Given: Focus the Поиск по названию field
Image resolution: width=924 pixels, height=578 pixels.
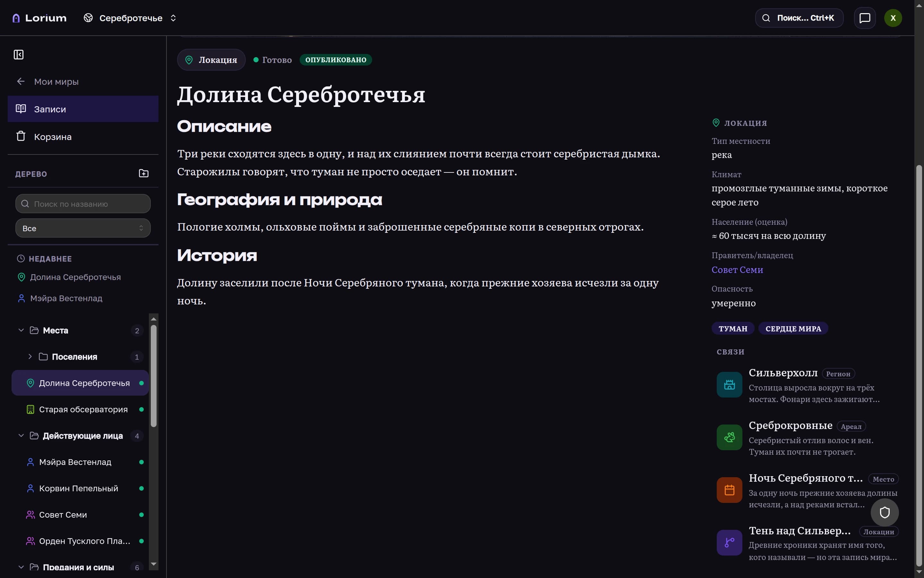Looking at the screenshot, I should (x=83, y=204).
